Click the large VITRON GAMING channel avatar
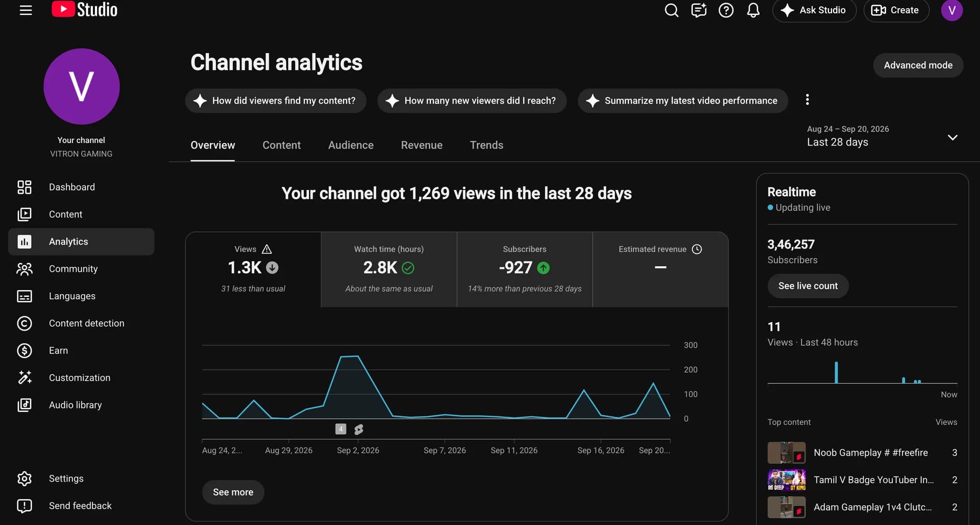The height and width of the screenshot is (525, 980). point(82,86)
